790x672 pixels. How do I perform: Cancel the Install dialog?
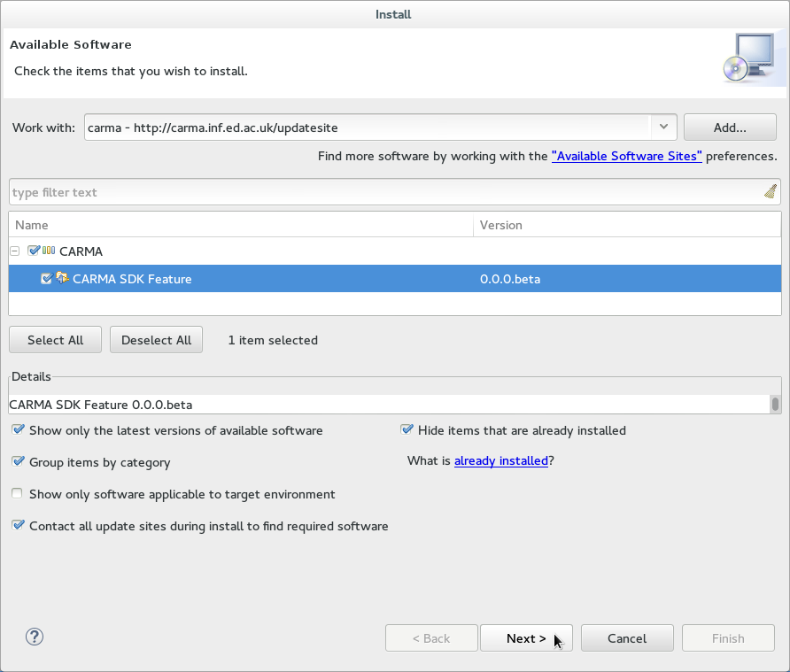click(627, 638)
